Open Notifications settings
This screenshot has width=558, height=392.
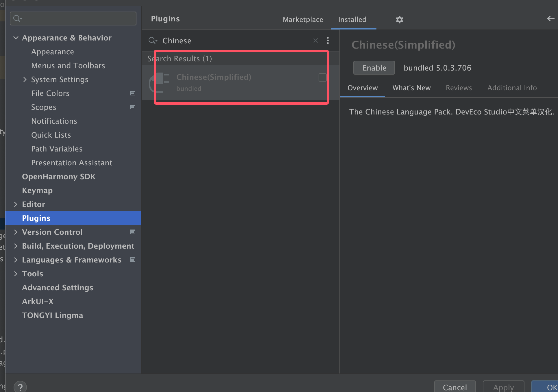(54, 121)
